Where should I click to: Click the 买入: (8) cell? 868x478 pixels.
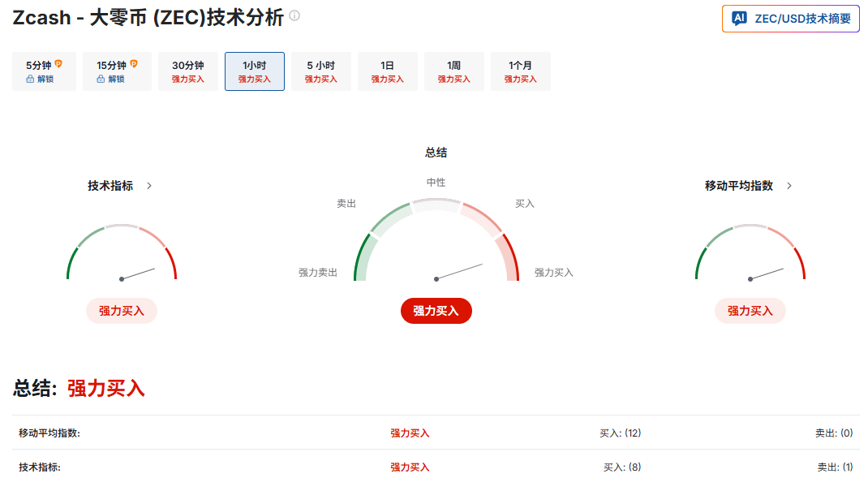click(x=622, y=467)
